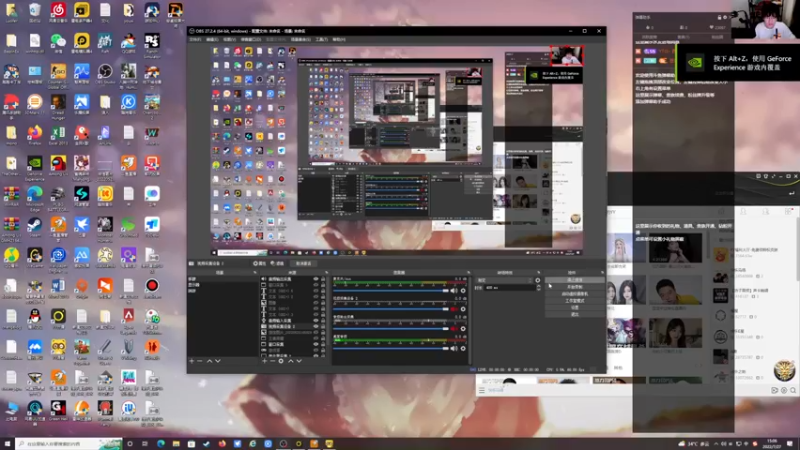The image size is (800, 450).
Task: Toggle eye visibility for 视频采集设备 2 source
Action: [x=316, y=326]
